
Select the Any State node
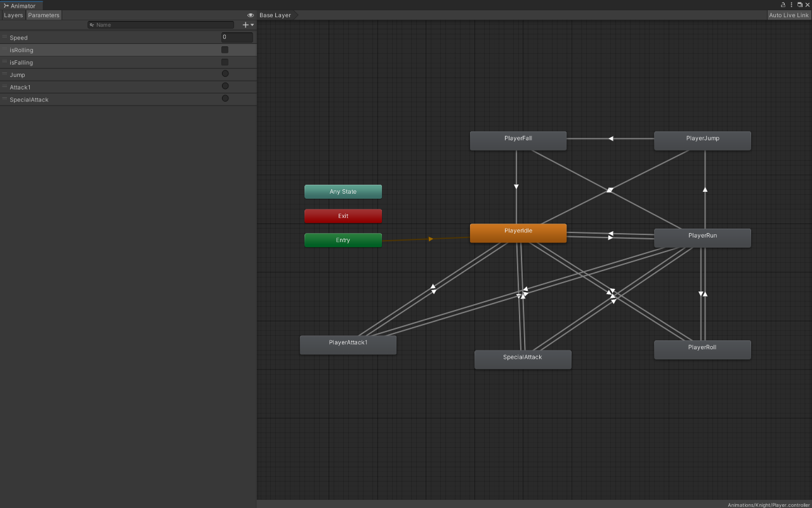[343, 192]
